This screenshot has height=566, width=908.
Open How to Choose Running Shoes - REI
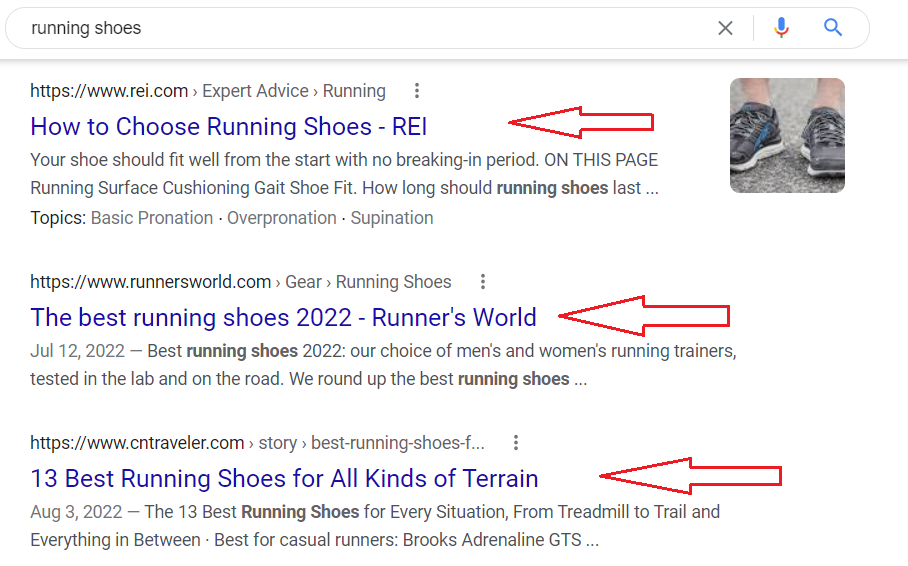pos(229,126)
